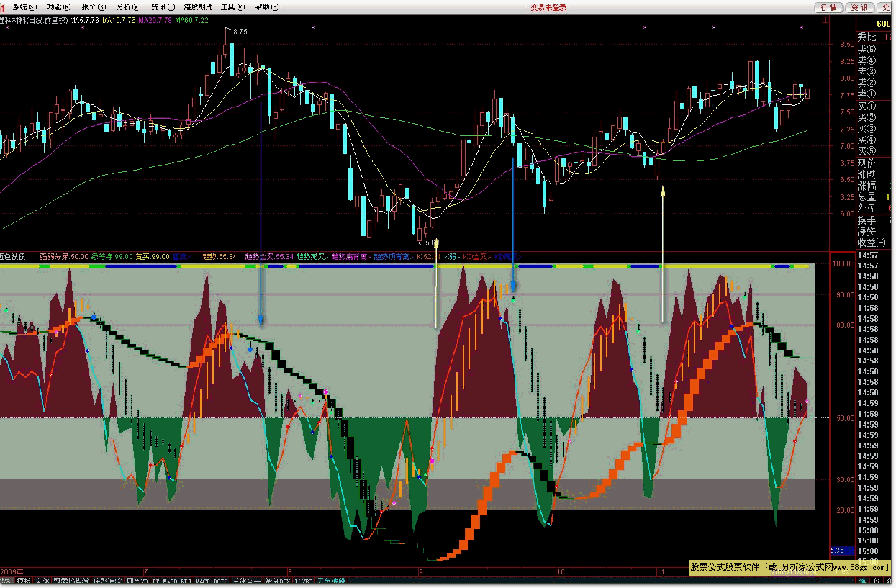
Task: Open the 资讯 menu
Action: click(163, 7)
